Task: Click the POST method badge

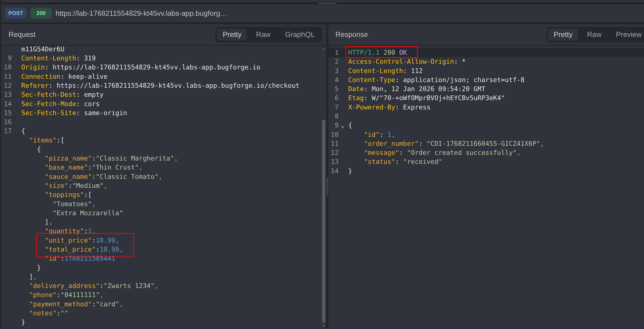Action: (16, 13)
